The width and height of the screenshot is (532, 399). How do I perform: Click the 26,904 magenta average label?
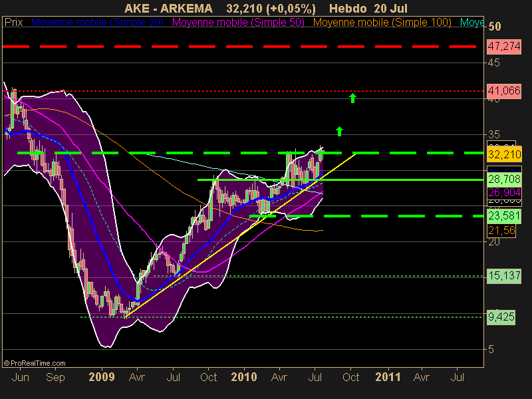[504, 193]
